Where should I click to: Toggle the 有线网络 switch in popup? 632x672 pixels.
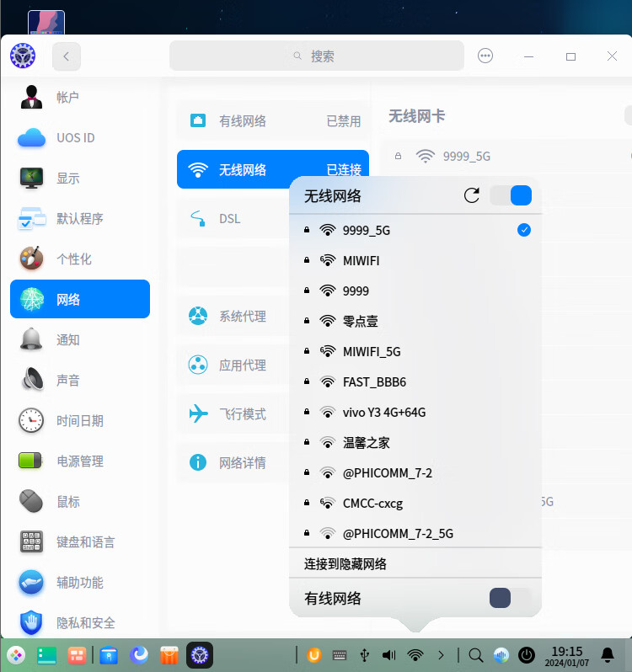511,598
